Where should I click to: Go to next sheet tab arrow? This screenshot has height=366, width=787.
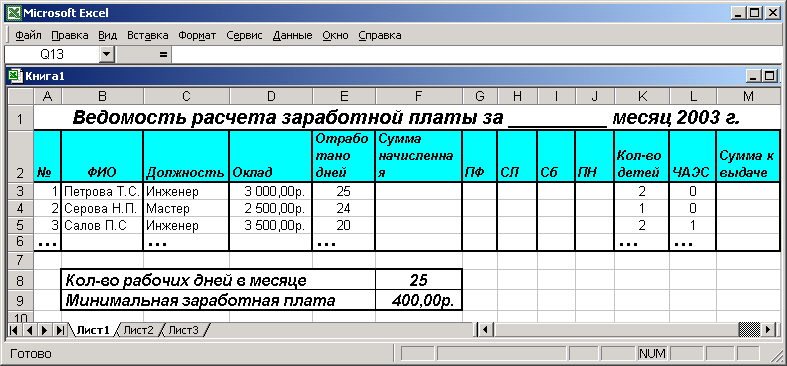(45, 330)
